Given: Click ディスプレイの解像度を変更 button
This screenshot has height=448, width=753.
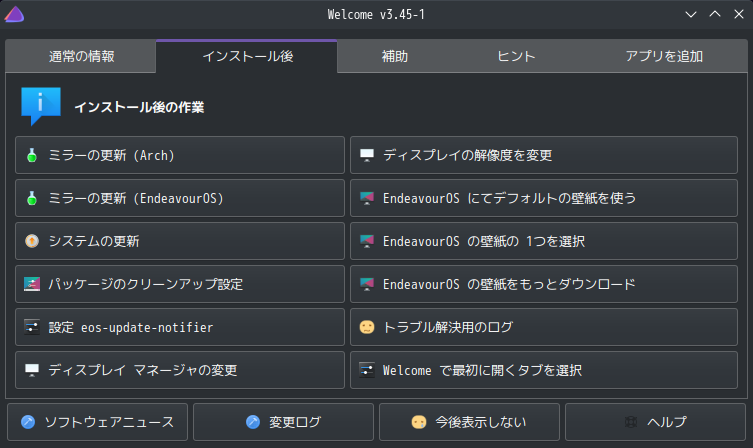Looking at the screenshot, I should pyautogui.click(x=544, y=155).
